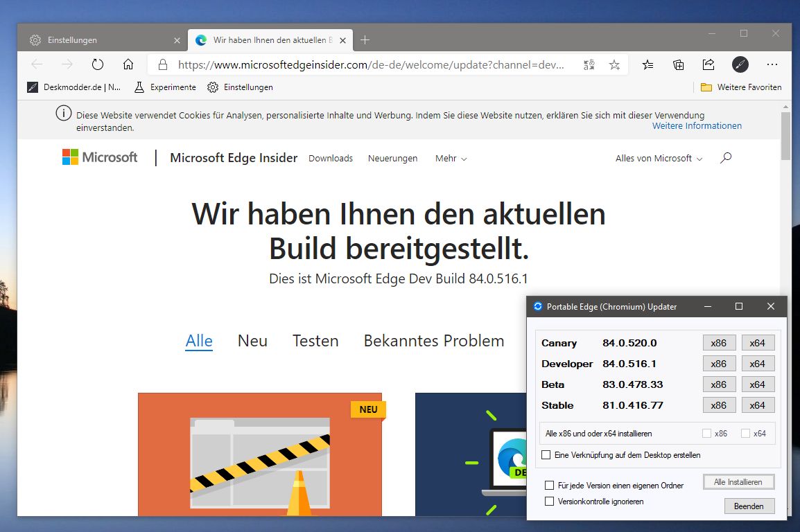This screenshot has width=800, height=532.
Task: Maximize the Portable Edge Updater window
Action: tap(739, 306)
